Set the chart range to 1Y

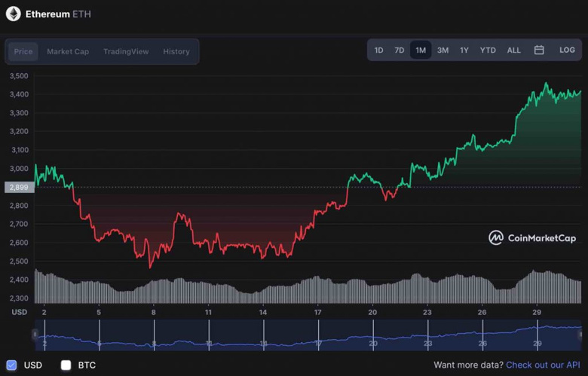[x=464, y=50]
